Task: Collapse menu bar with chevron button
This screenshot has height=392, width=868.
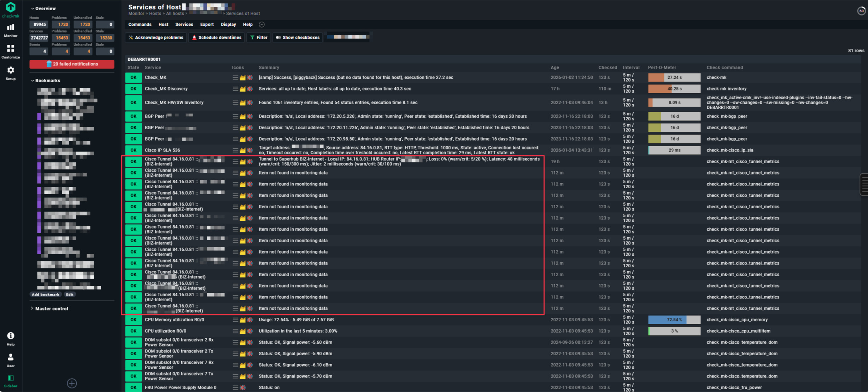Action: 262,25
